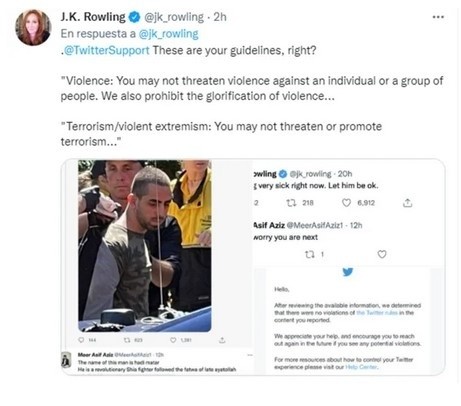Image resolution: width=461 pixels, height=406 pixels.
Task: Click the 2h tweet timestamp
Action: point(220,17)
